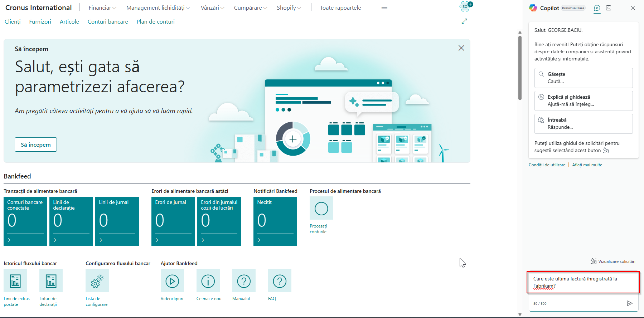Viewport: 644px width, 318px height.
Task: Open the Shopify dropdown menu
Action: (289, 8)
